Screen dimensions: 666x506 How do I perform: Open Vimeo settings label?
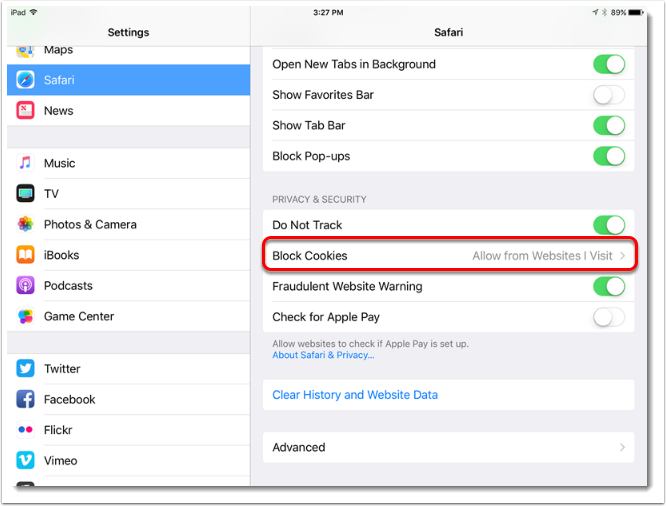(60, 461)
